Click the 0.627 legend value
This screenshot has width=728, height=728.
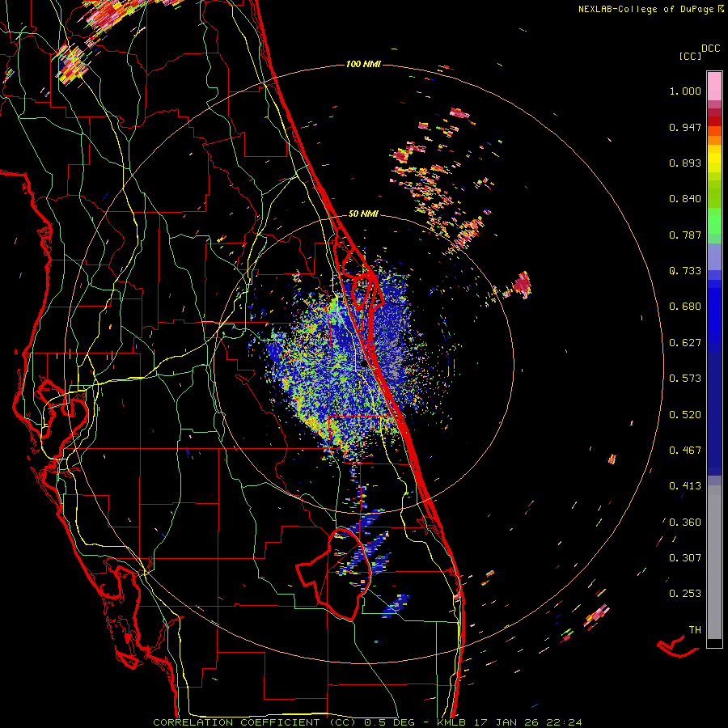point(685,343)
